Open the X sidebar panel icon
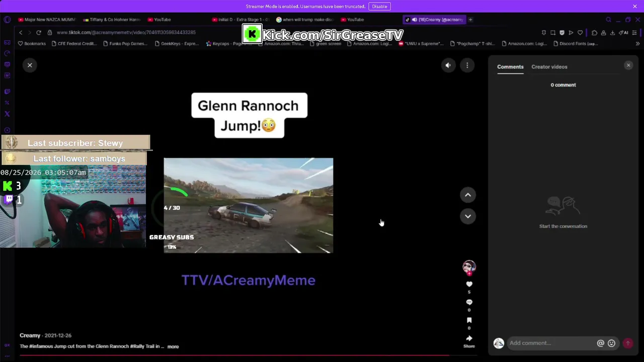Viewport: 644px width, 362px height. (x=7, y=114)
